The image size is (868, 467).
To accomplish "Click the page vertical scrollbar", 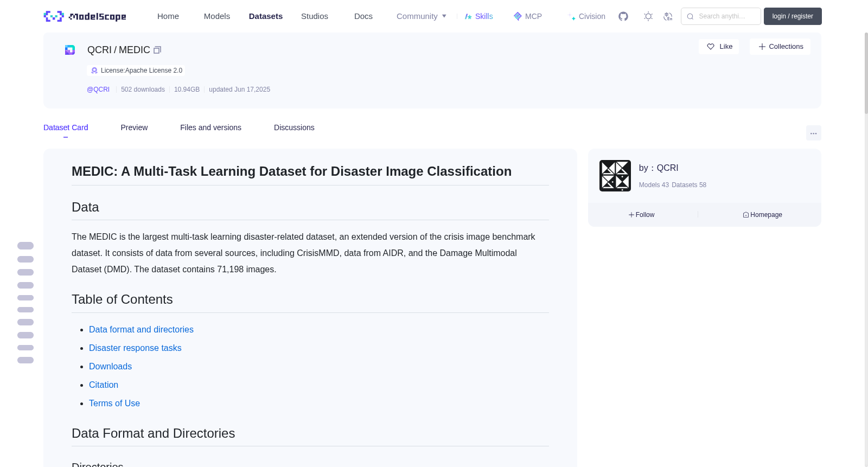I will (x=866, y=73).
